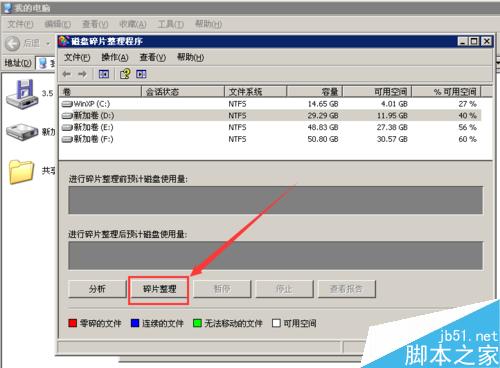Click the Disk Defragmenter title bar icon
Image resolution: width=500 pixels, height=368 pixels.
click(x=64, y=41)
